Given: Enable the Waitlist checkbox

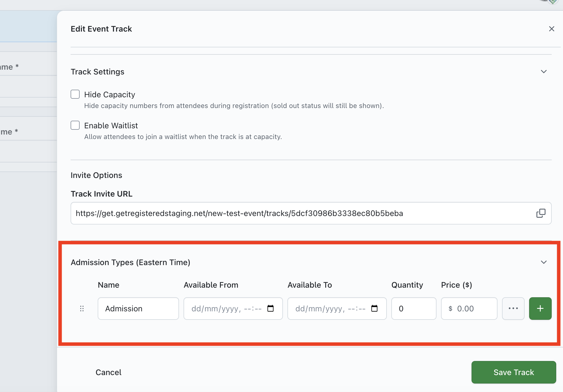Looking at the screenshot, I should pyautogui.click(x=75, y=125).
